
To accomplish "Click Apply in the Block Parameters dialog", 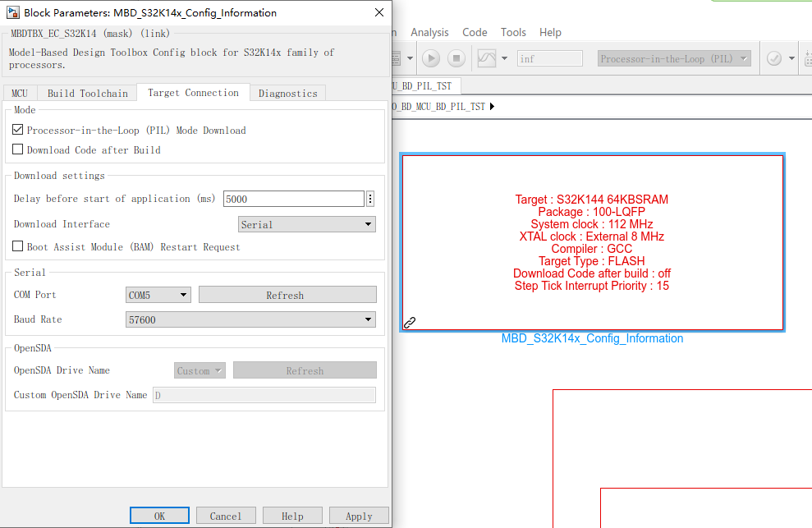I will click(359, 516).
